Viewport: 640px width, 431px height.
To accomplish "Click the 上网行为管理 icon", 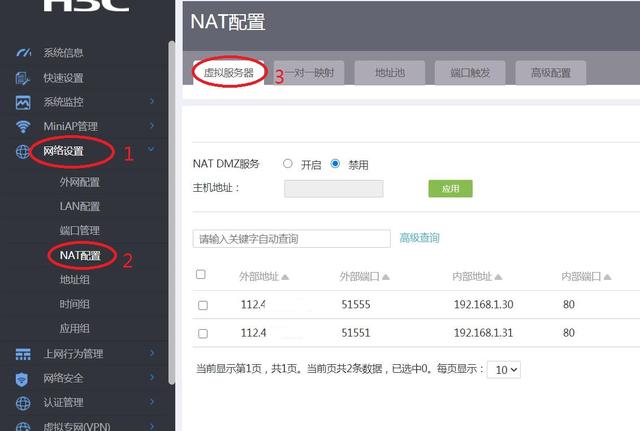I will 23,354.
